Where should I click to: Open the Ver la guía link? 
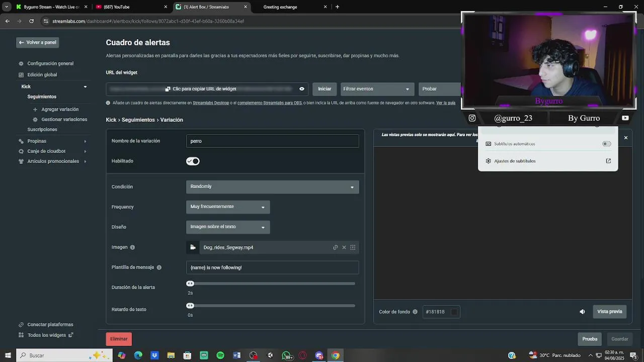[x=446, y=103]
